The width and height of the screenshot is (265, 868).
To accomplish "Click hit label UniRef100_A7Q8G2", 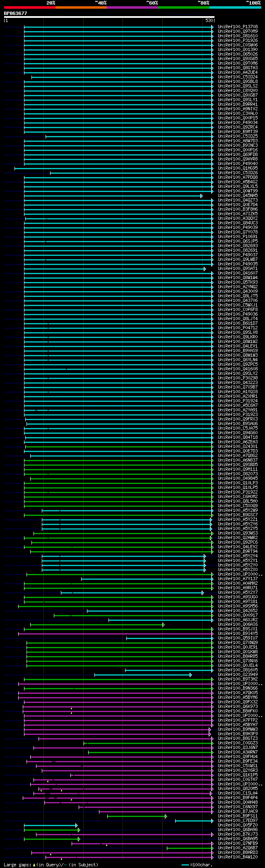I will pyautogui.click(x=238, y=456).
